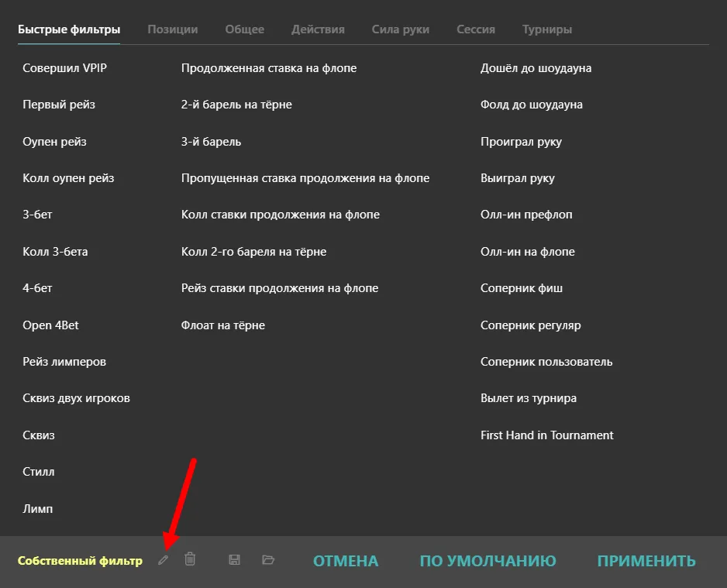
Task: Select the Совершил VPIP quick filter
Action: coord(64,68)
